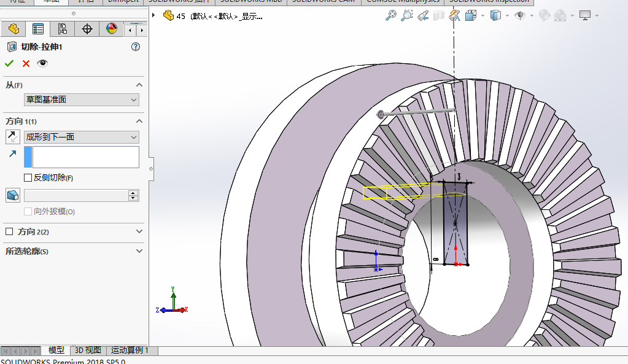
Task: Click the 45 (默认<<默认>_显示... breadcrumb text
Action: coord(220,16)
